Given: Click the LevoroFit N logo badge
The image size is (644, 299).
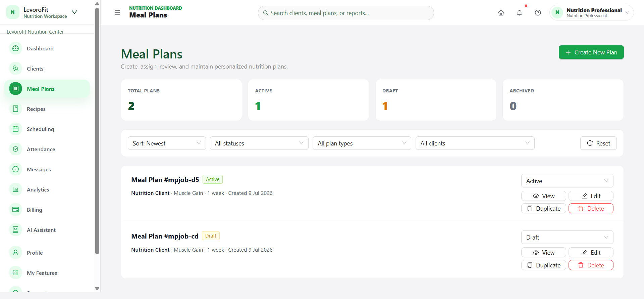Looking at the screenshot, I should point(13,12).
